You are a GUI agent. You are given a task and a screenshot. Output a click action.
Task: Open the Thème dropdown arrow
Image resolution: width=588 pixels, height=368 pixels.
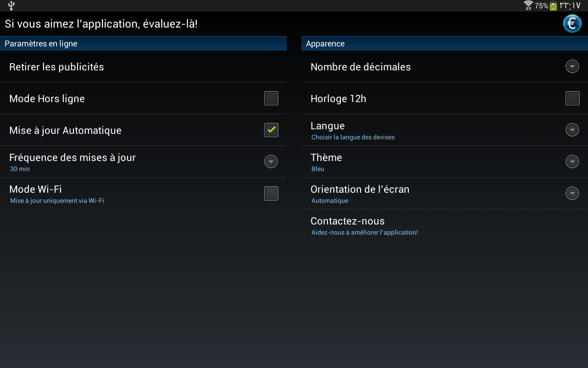pyautogui.click(x=572, y=162)
